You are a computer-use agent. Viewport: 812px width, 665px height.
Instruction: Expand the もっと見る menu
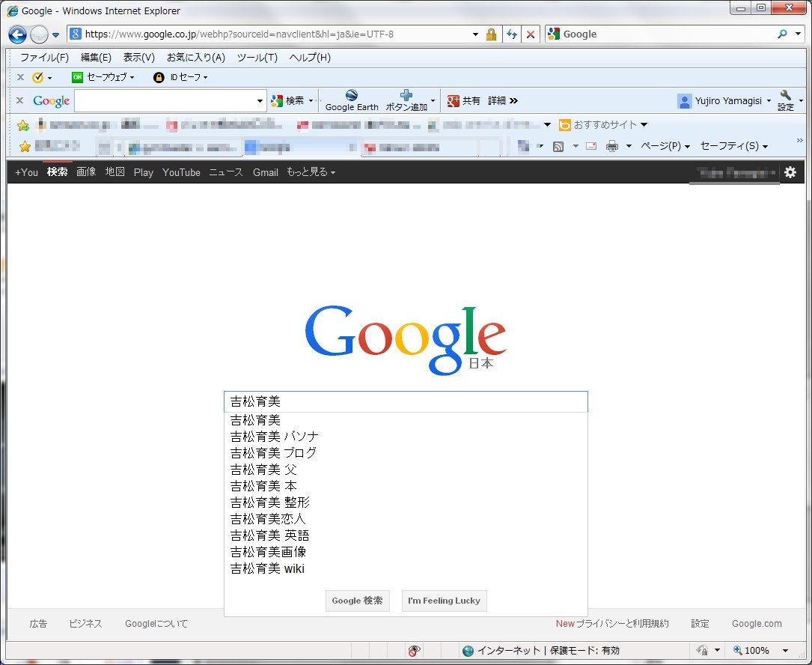point(311,172)
